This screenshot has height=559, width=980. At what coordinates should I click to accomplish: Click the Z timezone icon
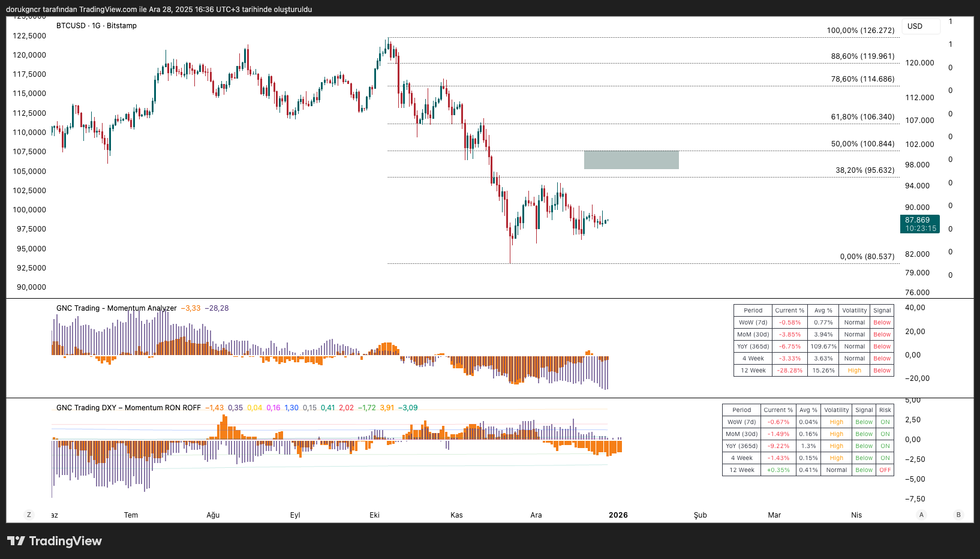pyautogui.click(x=28, y=515)
